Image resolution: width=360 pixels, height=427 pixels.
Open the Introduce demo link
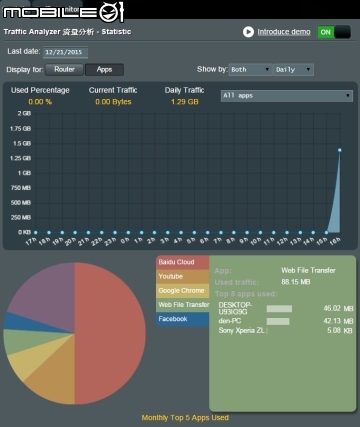(284, 32)
